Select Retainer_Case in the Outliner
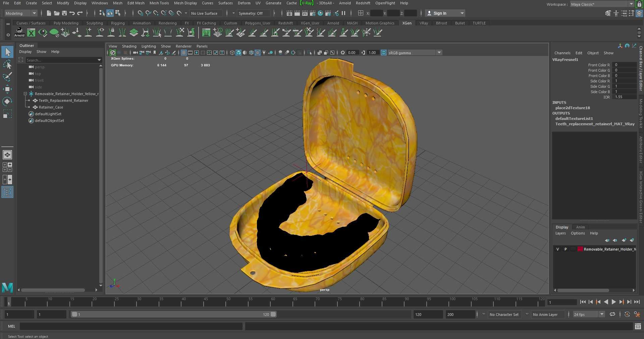This screenshot has height=339, width=644. (x=51, y=107)
